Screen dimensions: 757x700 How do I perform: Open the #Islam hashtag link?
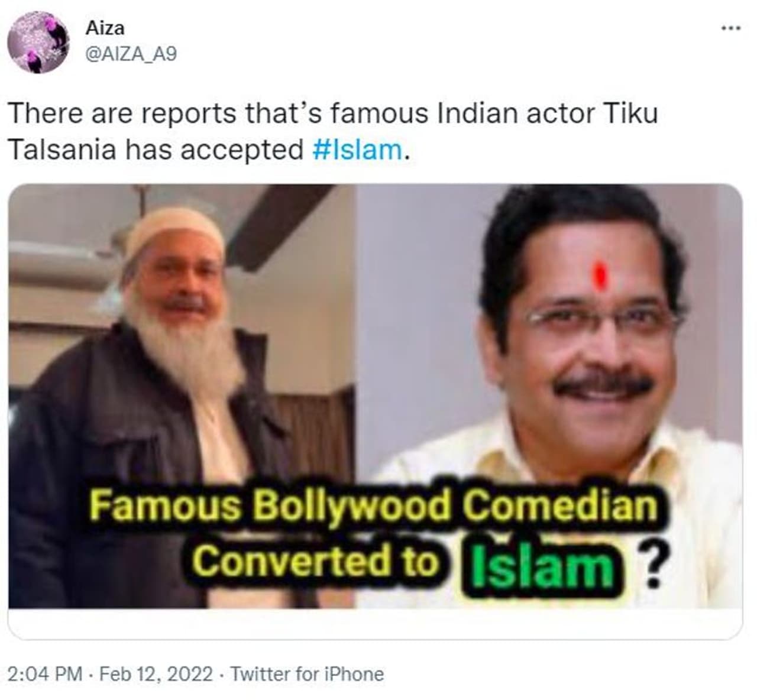coord(357,150)
